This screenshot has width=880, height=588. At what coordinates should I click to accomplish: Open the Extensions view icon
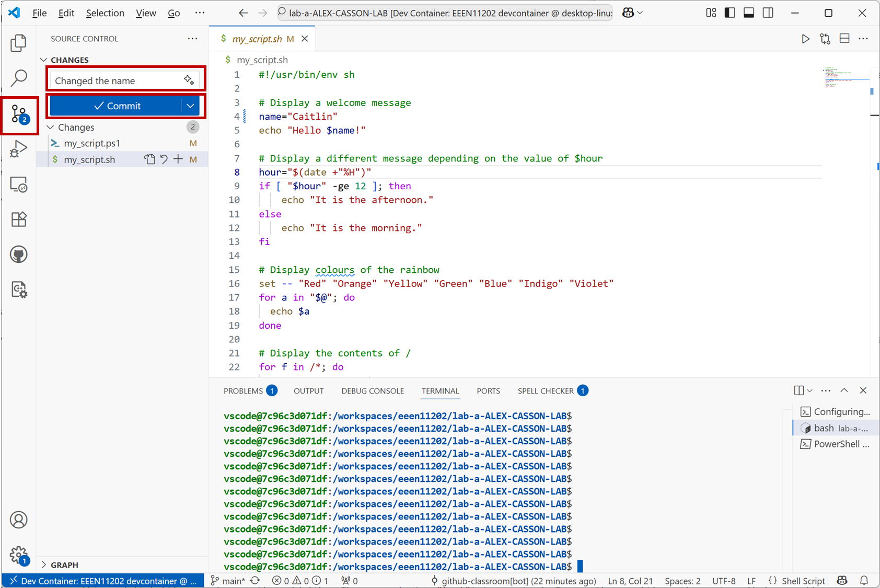click(x=19, y=219)
